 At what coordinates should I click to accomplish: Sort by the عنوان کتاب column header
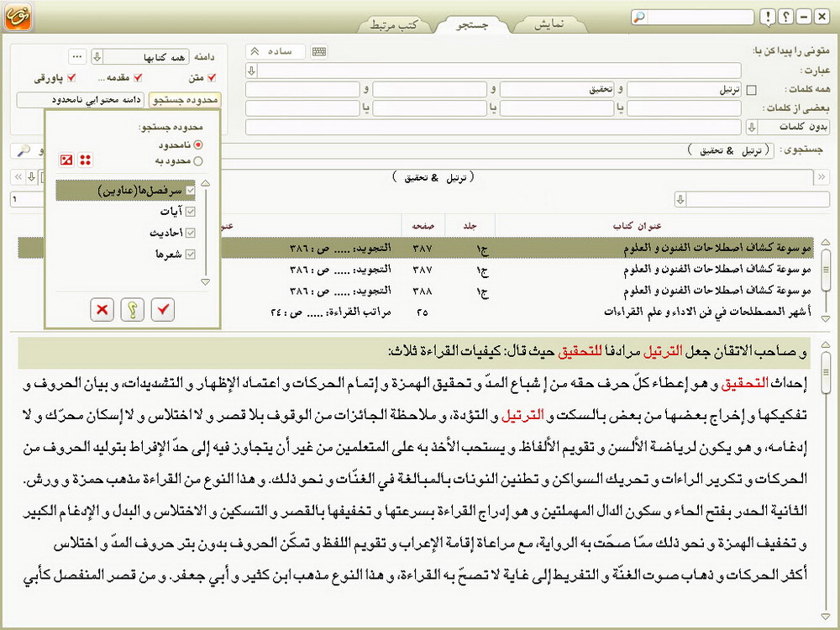pos(637,226)
